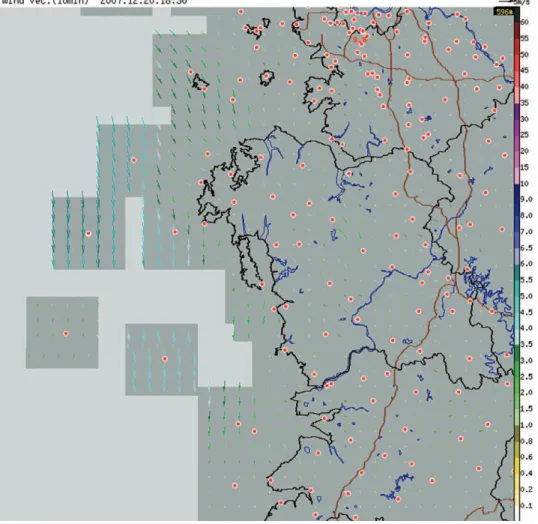
Task: Click the 7.0 legend value
Action: pyautogui.click(x=526, y=232)
